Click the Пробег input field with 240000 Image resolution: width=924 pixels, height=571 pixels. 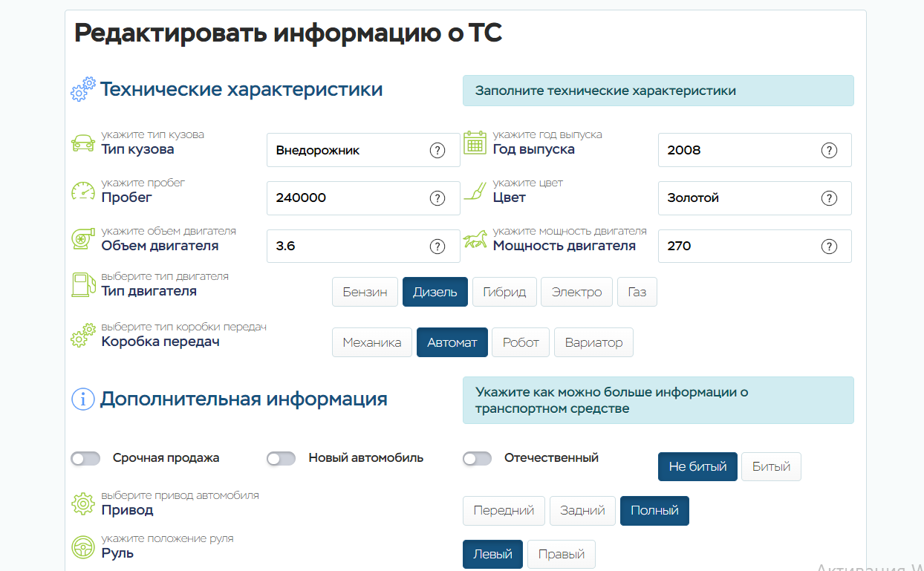tap(345, 198)
